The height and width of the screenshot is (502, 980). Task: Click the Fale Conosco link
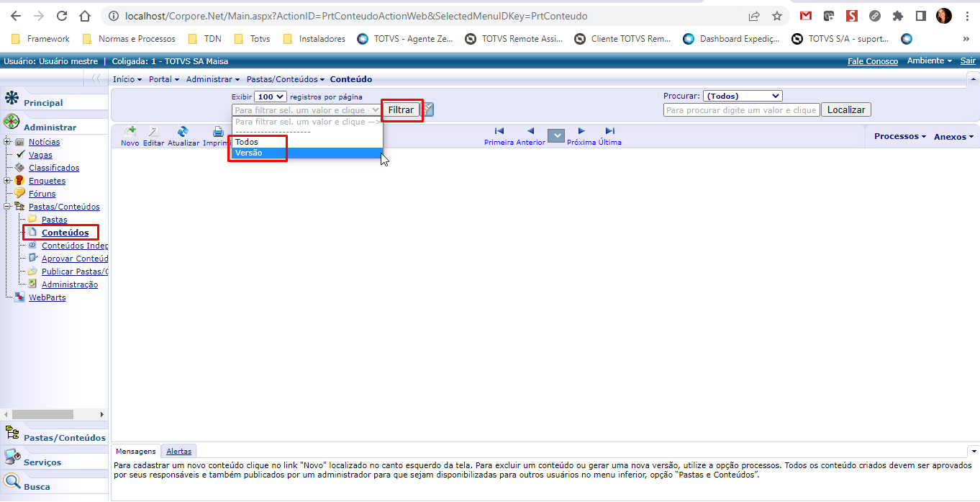coord(873,61)
